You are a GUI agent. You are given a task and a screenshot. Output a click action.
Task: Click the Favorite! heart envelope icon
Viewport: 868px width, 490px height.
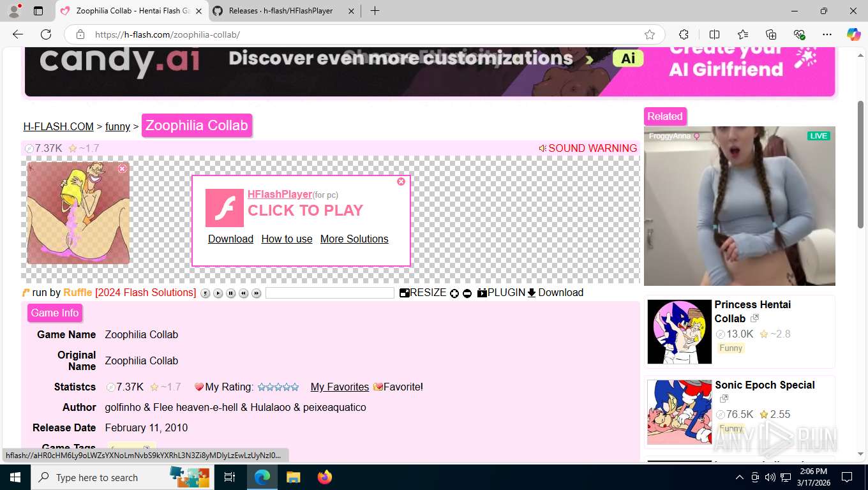click(x=378, y=387)
